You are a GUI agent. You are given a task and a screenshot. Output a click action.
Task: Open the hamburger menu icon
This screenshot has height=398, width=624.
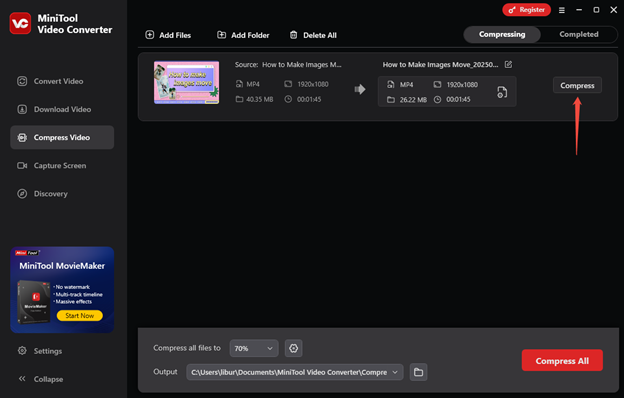pyautogui.click(x=562, y=10)
